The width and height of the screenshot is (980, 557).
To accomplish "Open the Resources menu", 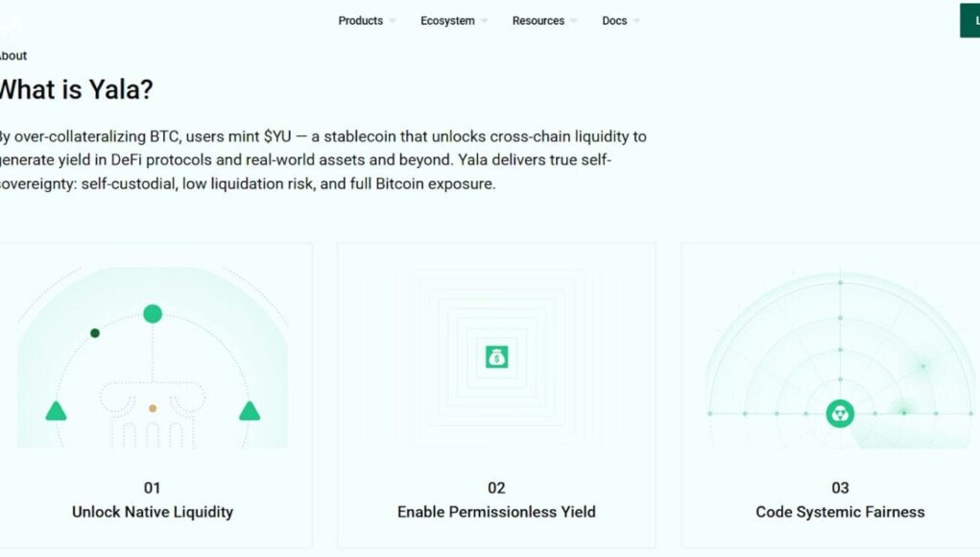I will click(x=538, y=21).
